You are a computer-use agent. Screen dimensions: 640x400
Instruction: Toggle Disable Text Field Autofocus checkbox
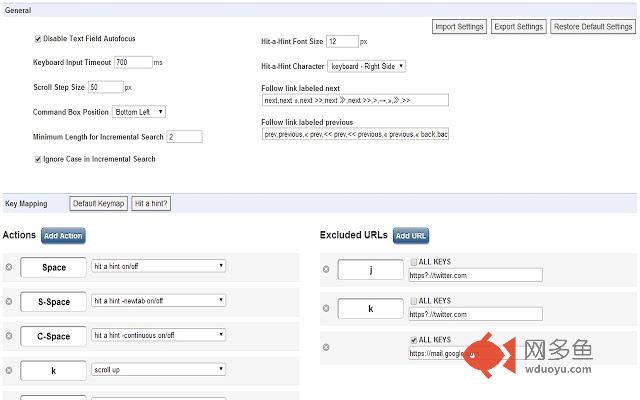(x=38, y=39)
